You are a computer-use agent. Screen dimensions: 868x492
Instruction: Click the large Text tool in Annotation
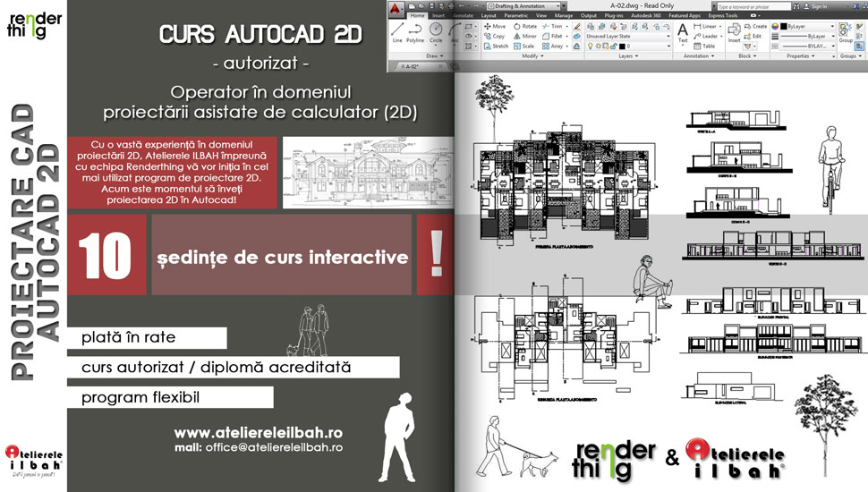tap(683, 33)
